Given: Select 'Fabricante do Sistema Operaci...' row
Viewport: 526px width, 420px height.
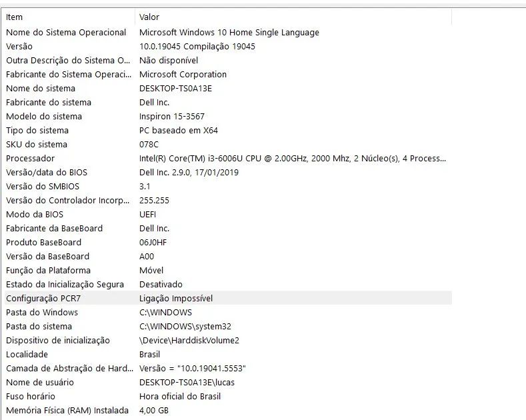Looking at the screenshot, I should [x=228, y=75].
